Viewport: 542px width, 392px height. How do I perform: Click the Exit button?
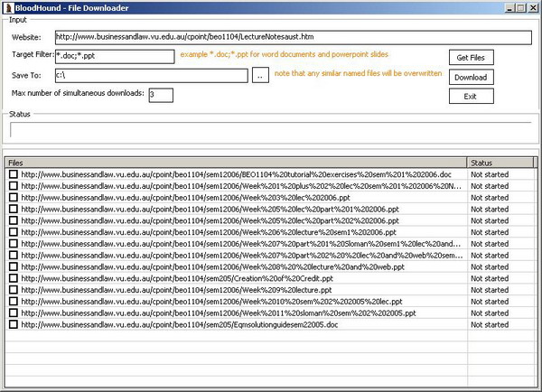(x=472, y=97)
